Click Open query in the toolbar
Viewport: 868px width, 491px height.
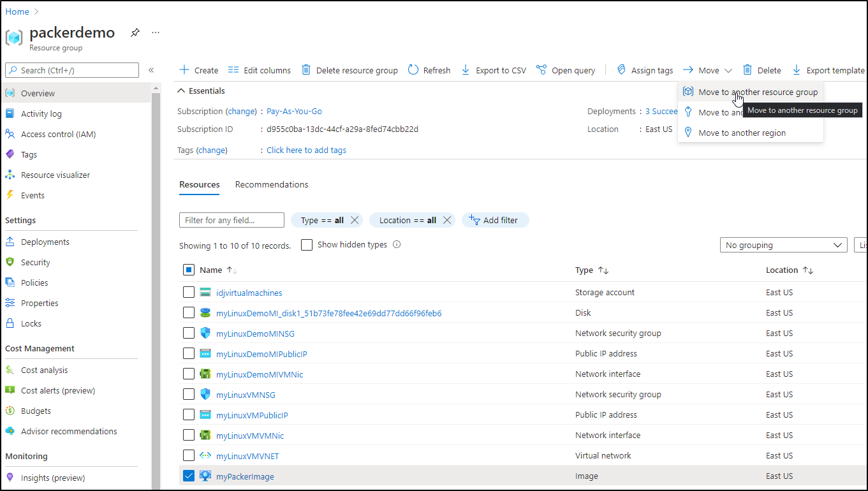tap(566, 70)
